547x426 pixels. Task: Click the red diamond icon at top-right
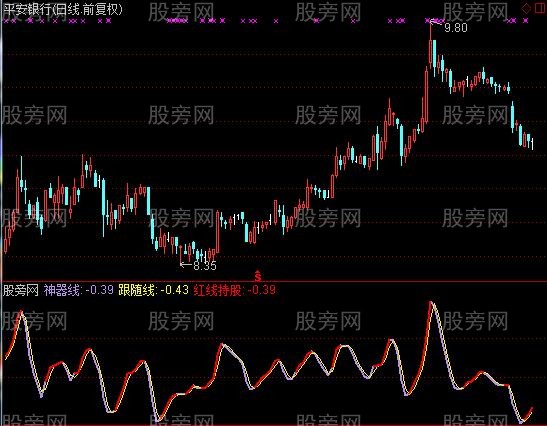(x=526, y=8)
